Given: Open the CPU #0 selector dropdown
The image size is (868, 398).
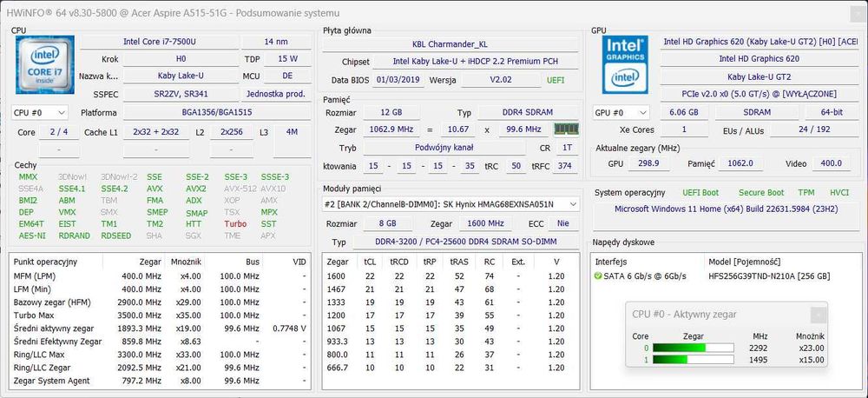Looking at the screenshot, I should [x=40, y=112].
